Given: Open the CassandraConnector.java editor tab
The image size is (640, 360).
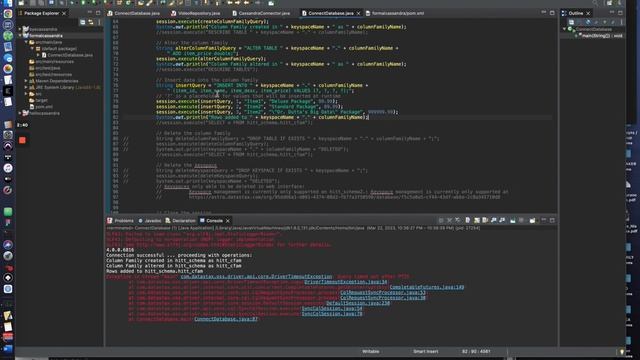Looking at the screenshot, I should [x=261, y=13].
